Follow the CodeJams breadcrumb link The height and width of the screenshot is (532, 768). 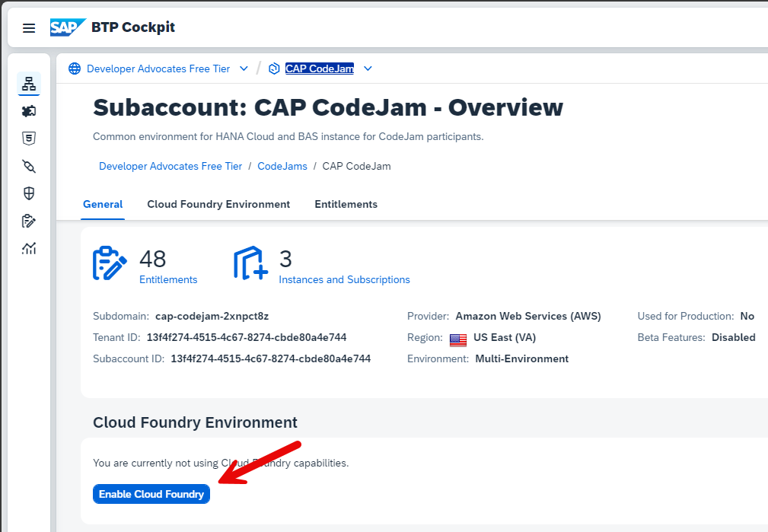click(x=282, y=166)
